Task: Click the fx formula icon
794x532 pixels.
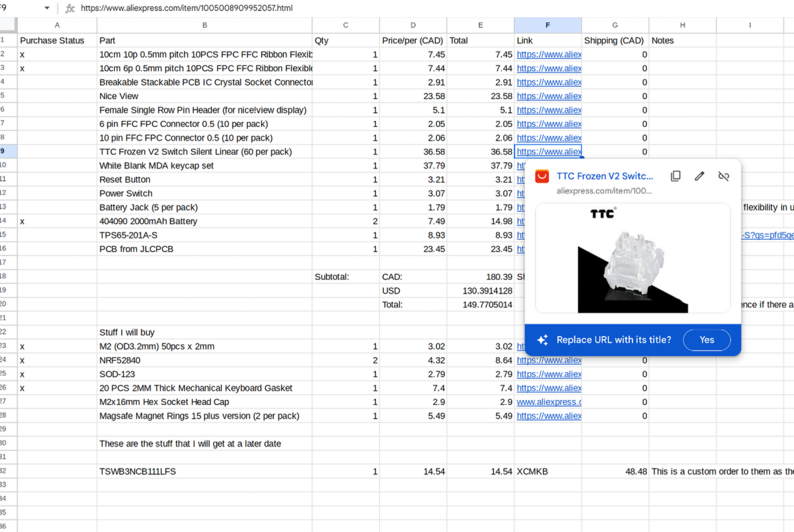Action: [70, 8]
